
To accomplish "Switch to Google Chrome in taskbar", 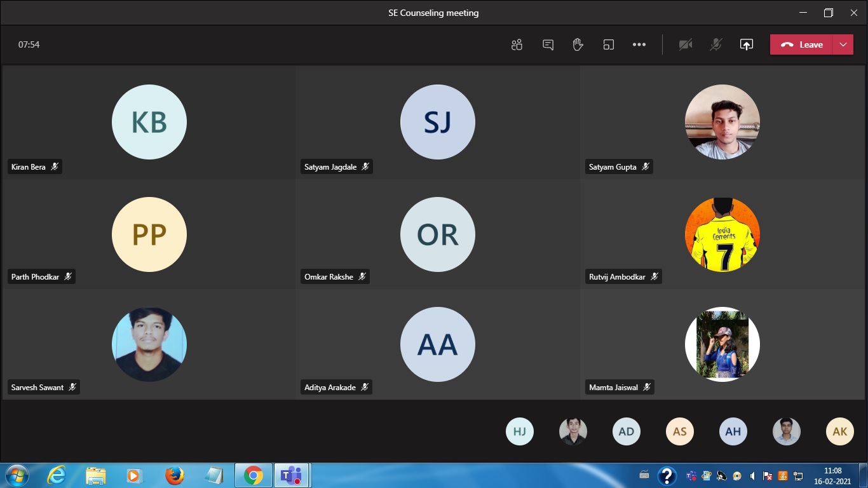I will pyautogui.click(x=254, y=475).
